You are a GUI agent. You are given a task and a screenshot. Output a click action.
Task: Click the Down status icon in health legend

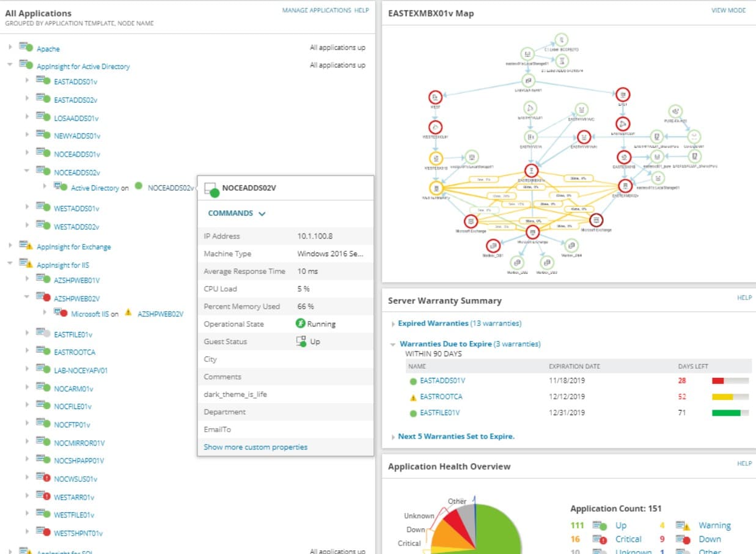pyautogui.click(x=683, y=539)
